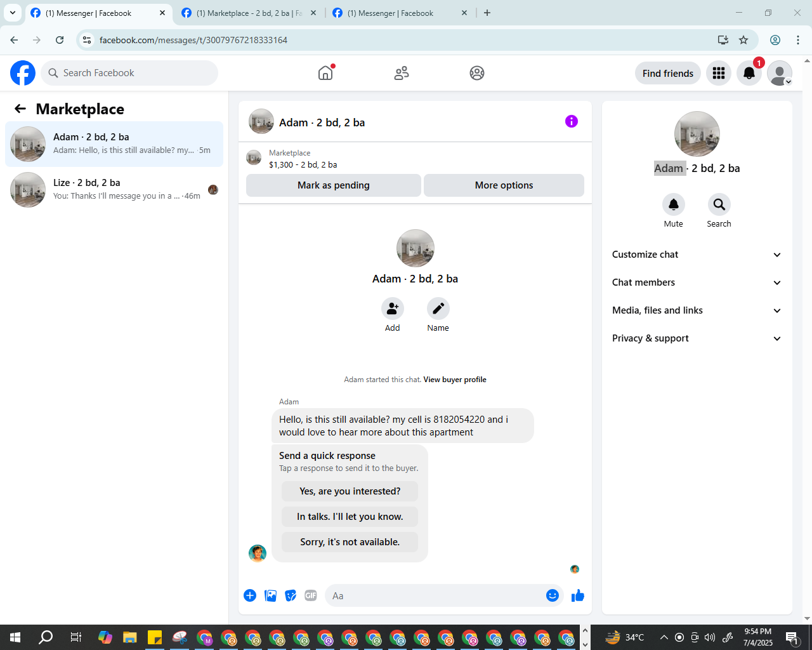
Task: Open Windows Start menu
Action: coord(15,637)
